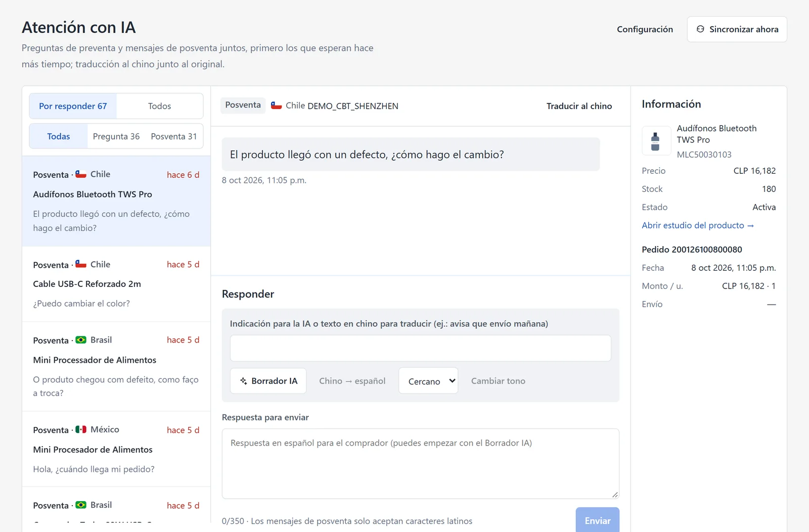Click product ID MLC50030103
809x532 pixels.
tap(704, 155)
